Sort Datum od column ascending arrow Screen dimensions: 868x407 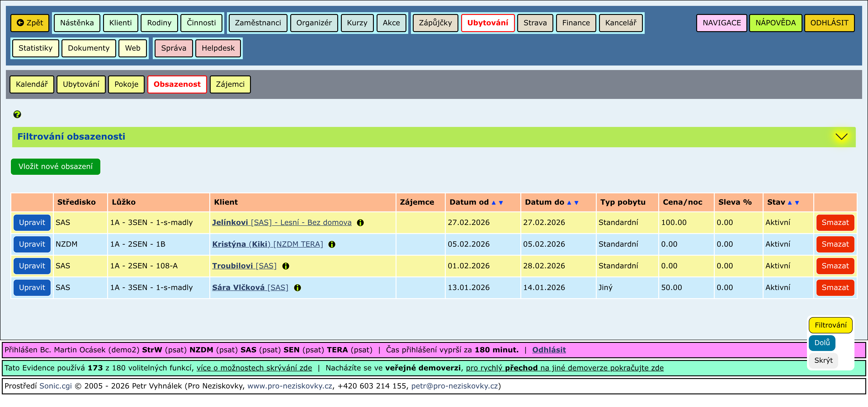pyautogui.click(x=494, y=203)
